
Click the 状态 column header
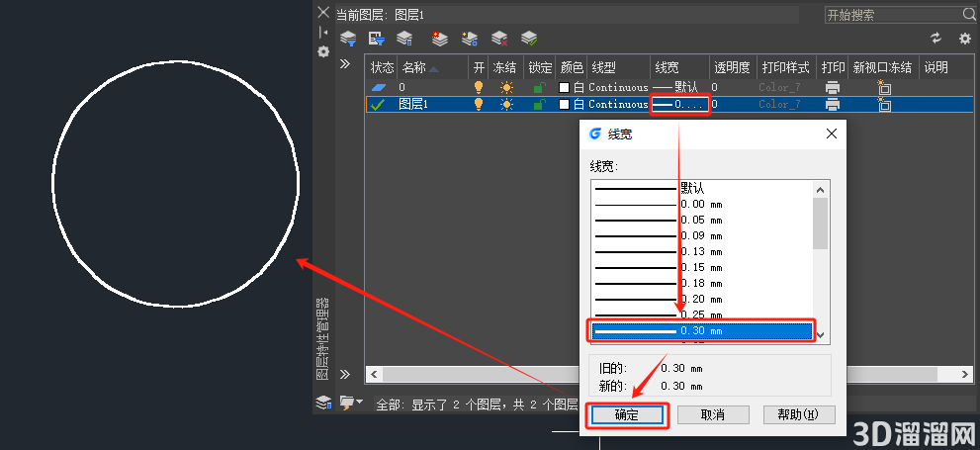[382, 67]
